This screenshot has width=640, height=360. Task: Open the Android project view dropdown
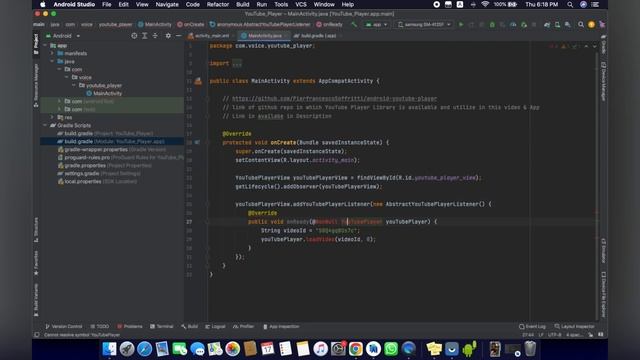63,36
